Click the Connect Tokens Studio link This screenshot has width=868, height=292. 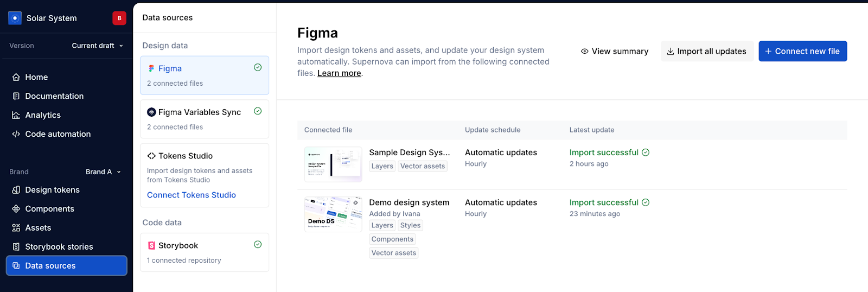[192, 195]
